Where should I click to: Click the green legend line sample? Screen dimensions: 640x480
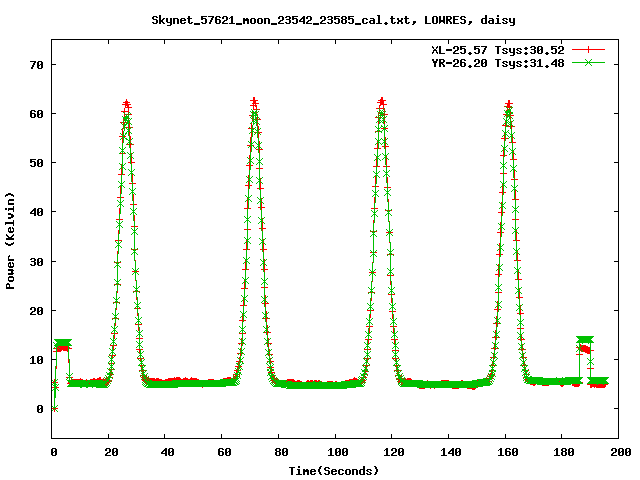click(588, 63)
